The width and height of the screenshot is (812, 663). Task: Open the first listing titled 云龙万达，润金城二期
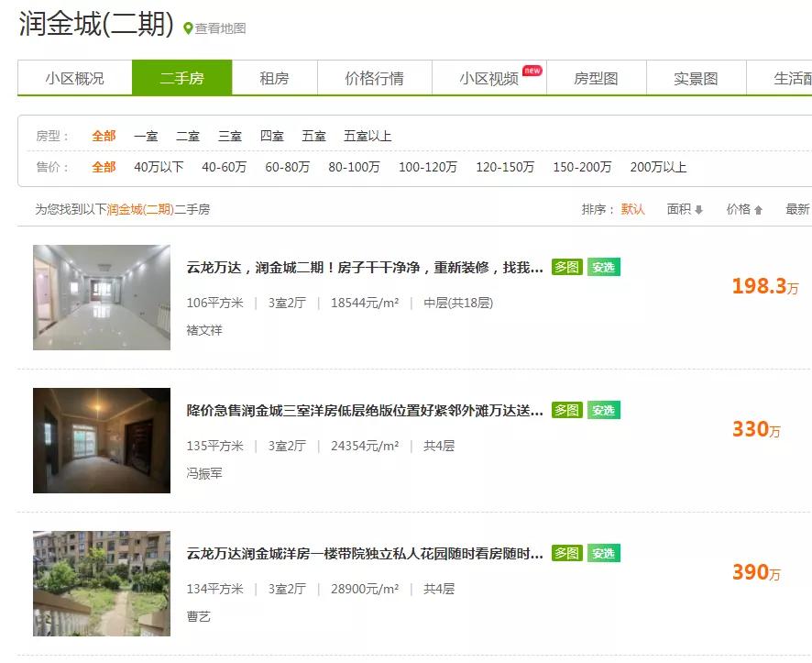click(357, 267)
